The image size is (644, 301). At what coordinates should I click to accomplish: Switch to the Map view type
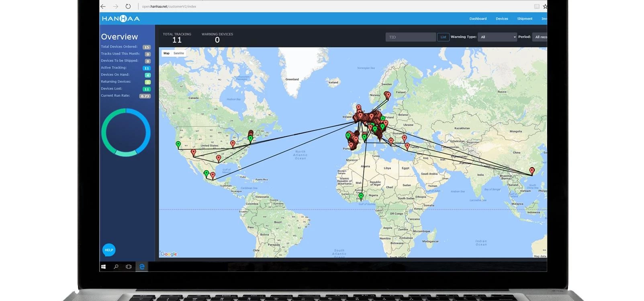click(166, 53)
